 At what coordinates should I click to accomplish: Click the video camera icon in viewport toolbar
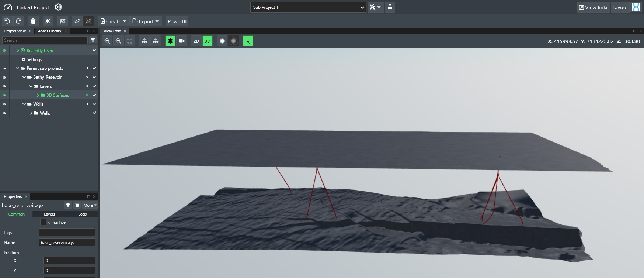182,41
